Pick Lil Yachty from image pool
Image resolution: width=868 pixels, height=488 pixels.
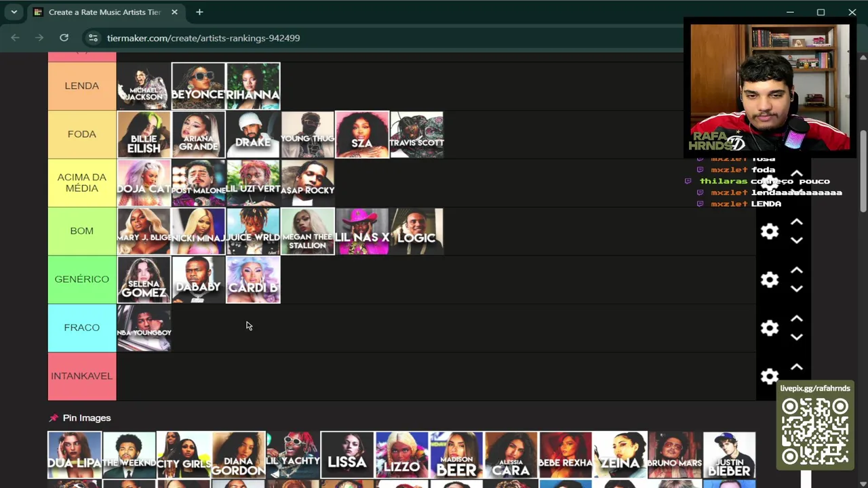click(293, 455)
